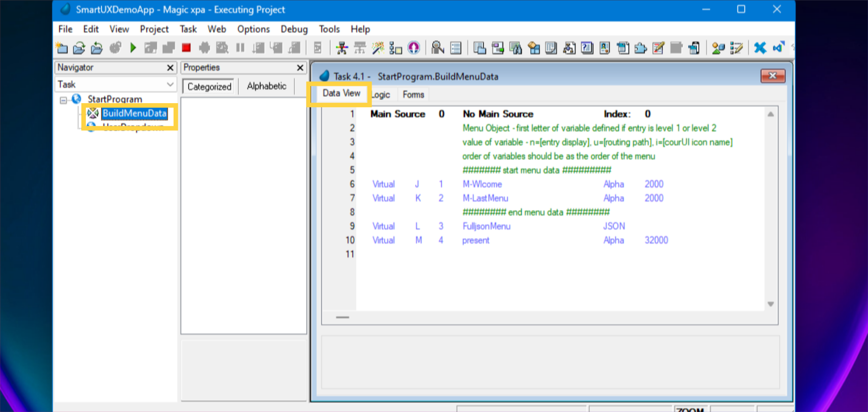Screen dimensions: 868x412
Task: Exit via the blue X toolbar icon
Action: point(760,47)
